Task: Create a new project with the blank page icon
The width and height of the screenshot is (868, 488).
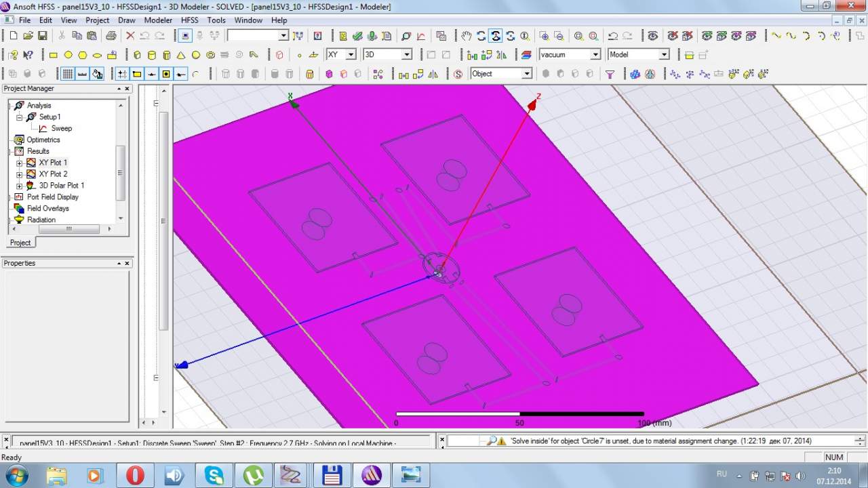Action: pos(14,36)
